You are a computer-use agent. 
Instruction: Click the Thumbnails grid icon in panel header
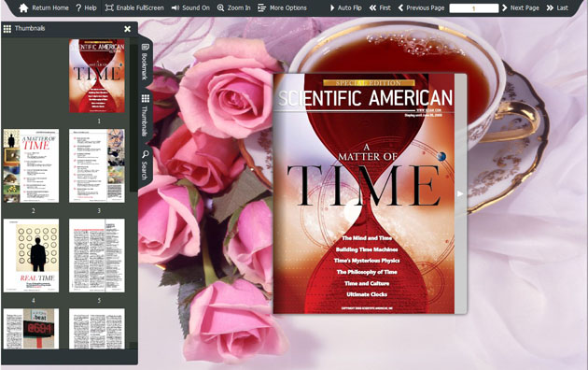click(7, 29)
